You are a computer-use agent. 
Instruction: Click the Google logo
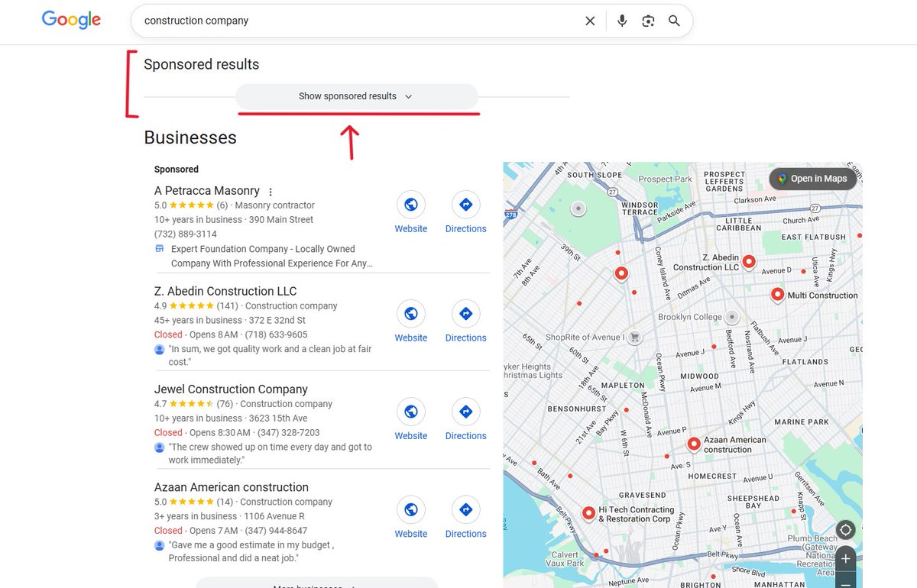pyautogui.click(x=72, y=20)
